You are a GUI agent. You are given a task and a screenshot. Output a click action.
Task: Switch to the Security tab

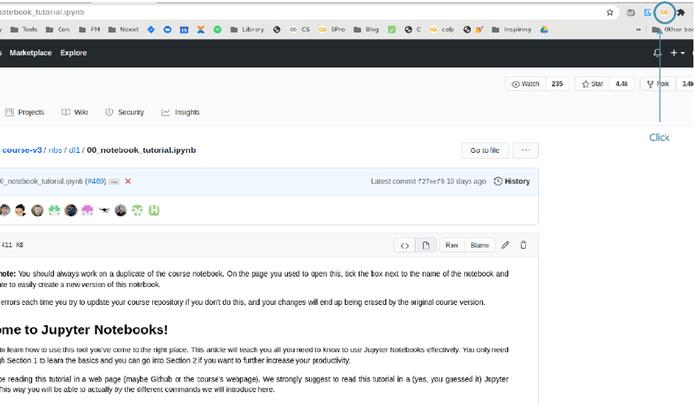pyautogui.click(x=125, y=112)
